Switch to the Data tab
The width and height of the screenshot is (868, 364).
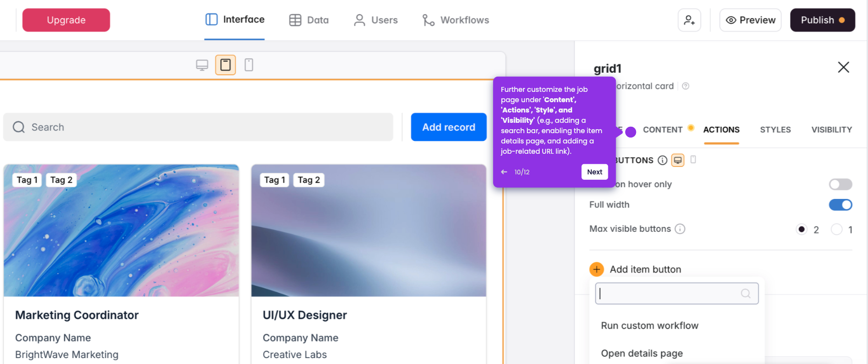click(x=309, y=20)
